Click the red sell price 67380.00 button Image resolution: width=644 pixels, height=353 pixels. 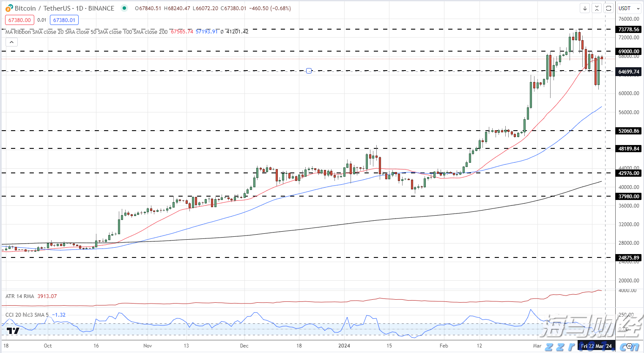tap(19, 20)
